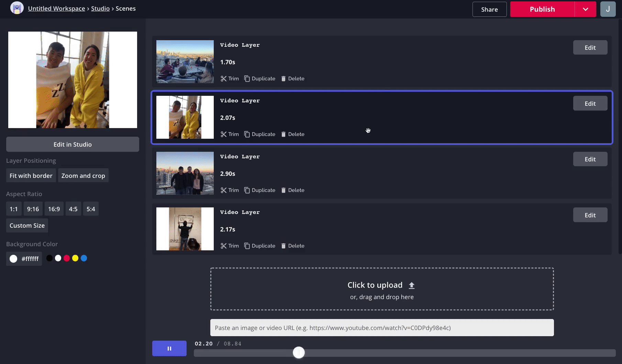Choose Fit with border positioning
The height and width of the screenshot is (364, 622).
[x=31, y=176]
